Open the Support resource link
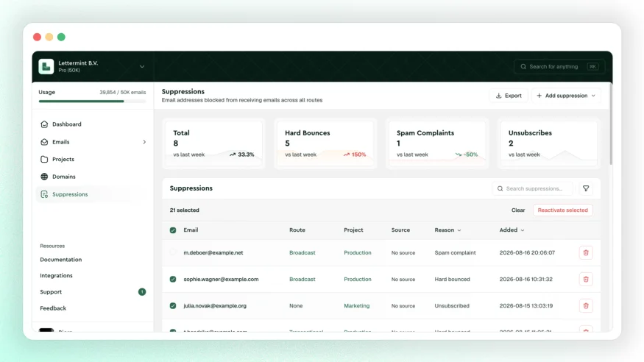644x362 pixels. [x=51, y=292]
